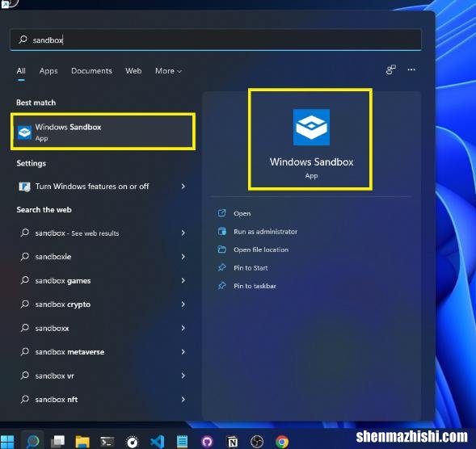Expand arrow for Turn Windows features on or off
The width and height of the screenshot is (476, 449).
pyautogui.click(x=183, y=187)
